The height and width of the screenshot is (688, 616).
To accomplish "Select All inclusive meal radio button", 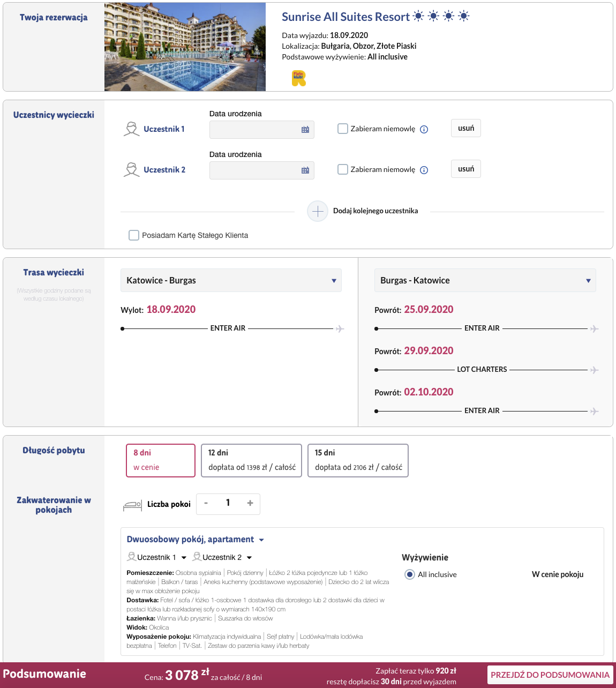I will [410, 574].
